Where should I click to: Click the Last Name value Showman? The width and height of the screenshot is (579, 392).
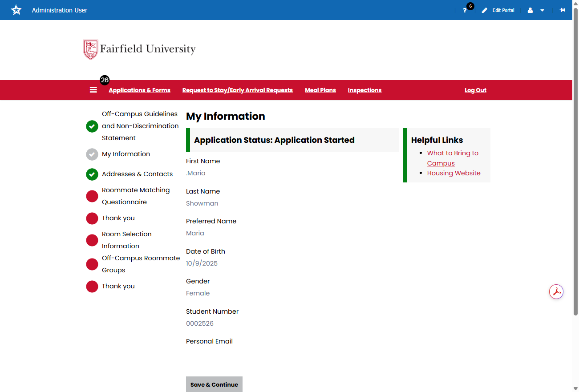202,203
